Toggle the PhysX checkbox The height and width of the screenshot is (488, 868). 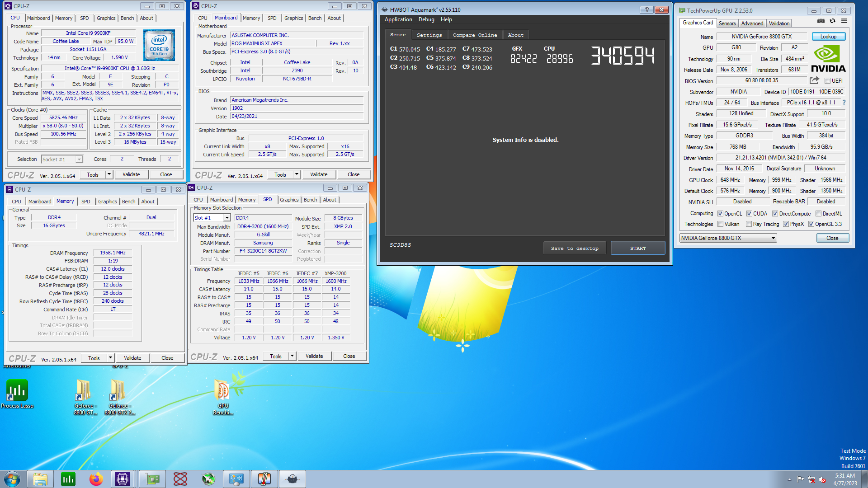[x=786, y=224]
